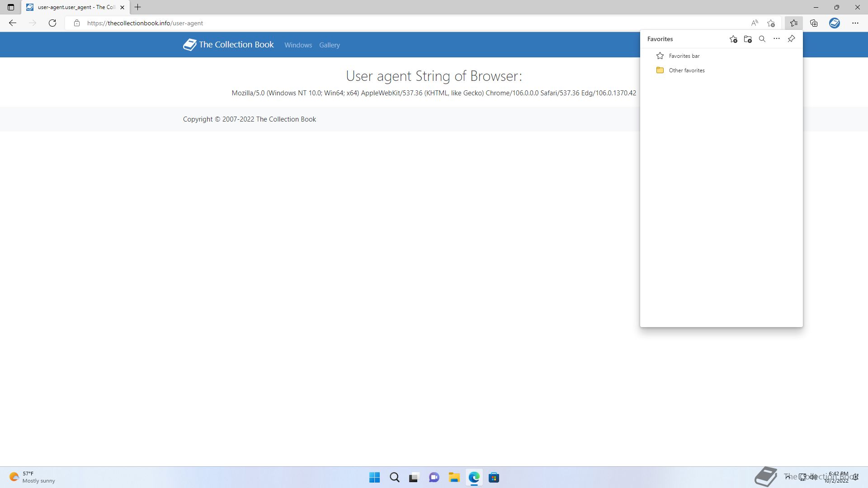This screenshot has height=488, width=868.
Task: Toggle the Favorites toolbar button
Action: pyautogui.click(x=793, y=23)
